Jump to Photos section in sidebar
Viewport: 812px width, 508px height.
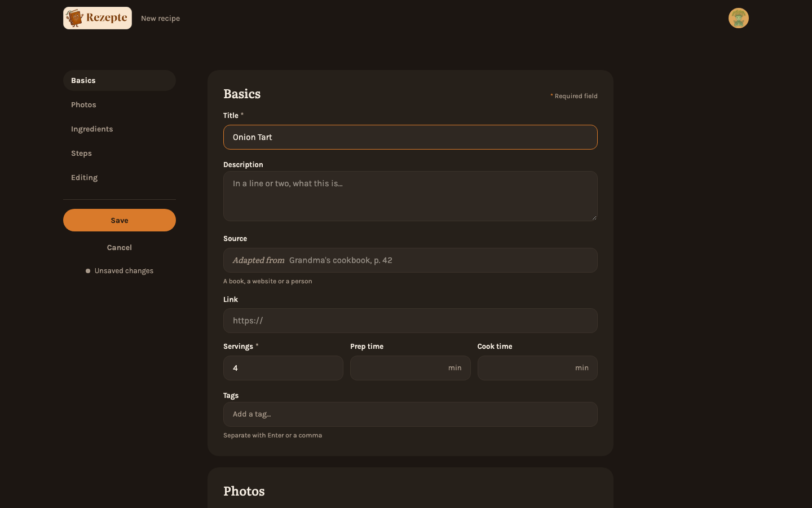point(120,105)
